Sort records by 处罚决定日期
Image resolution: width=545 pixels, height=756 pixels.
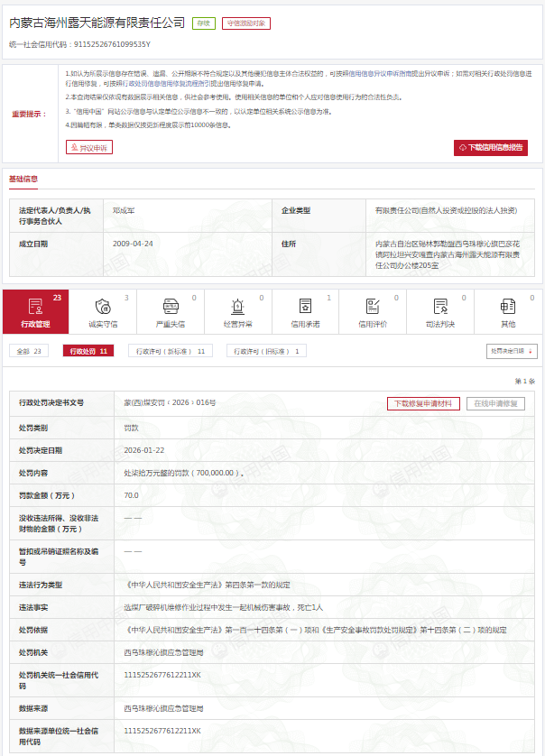click(x=512, y=351)
